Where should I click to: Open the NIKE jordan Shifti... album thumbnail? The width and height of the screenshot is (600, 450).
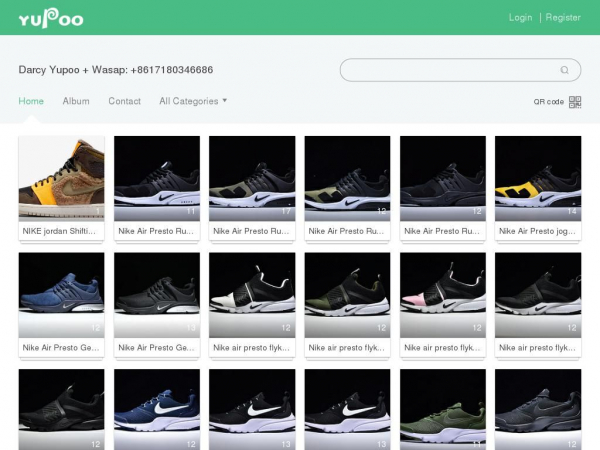(x=61, y=178)
